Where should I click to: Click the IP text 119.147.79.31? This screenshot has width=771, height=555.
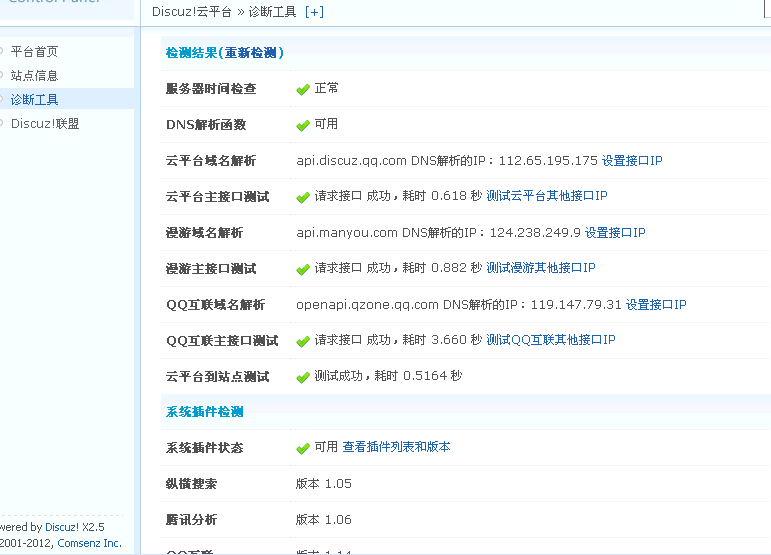tap(576, 305)
